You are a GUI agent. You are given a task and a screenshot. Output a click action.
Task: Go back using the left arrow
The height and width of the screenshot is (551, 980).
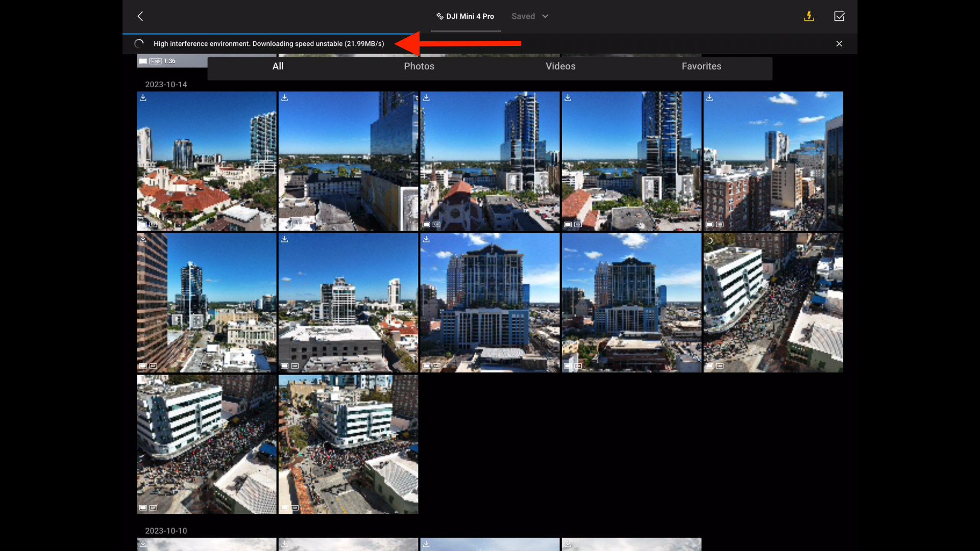point(140,16)
